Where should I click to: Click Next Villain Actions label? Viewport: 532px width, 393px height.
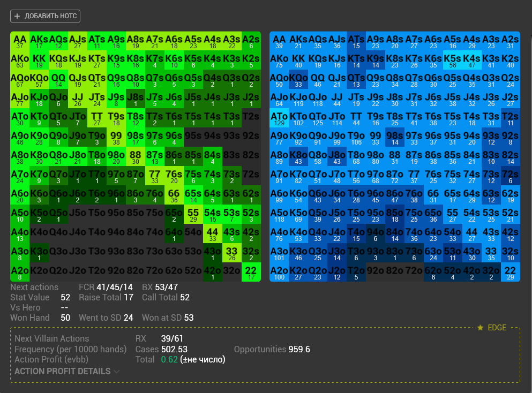[52, 338]
